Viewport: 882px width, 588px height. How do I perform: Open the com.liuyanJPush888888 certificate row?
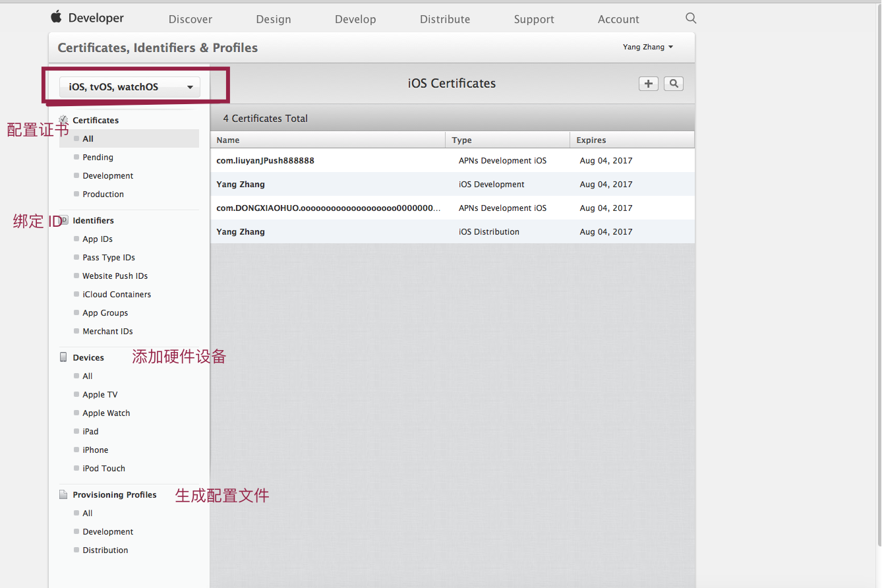pyautogui.click(x=452, y=160)
